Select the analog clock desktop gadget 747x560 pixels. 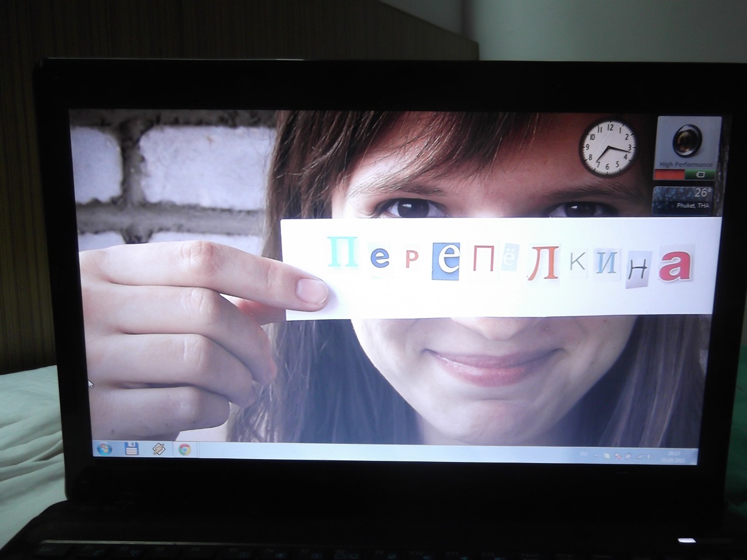click(608, 147)
